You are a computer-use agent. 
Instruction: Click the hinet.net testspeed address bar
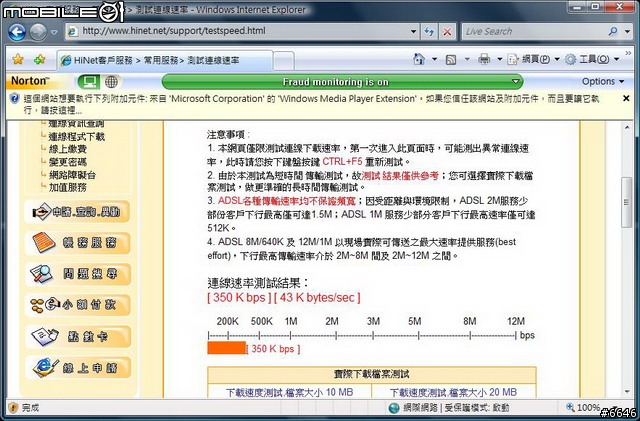(237, 31)
